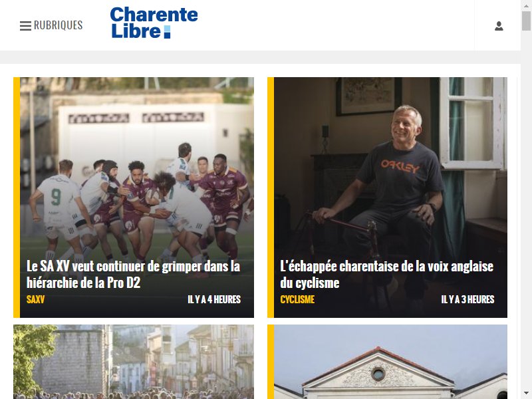Click the yellow bar beside rugby article
532x399 pixels.
tap(17, 198)
